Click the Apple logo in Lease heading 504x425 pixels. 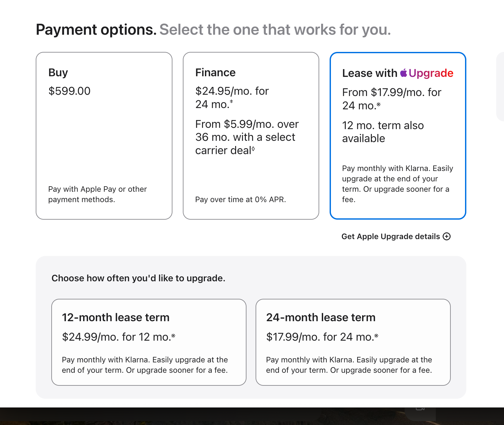click(x=404, y=73)
